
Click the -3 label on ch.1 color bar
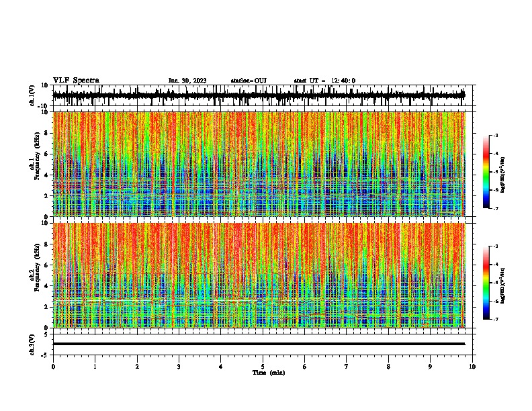pyautogui.click(x=495, y=135)
